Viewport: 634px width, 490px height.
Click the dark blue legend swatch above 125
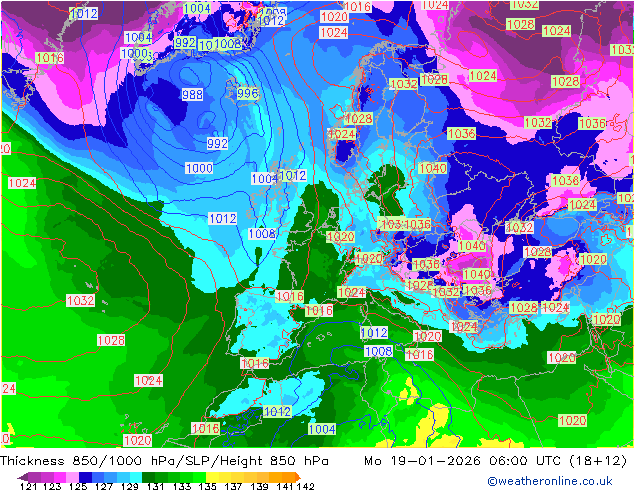click(85, 477)
